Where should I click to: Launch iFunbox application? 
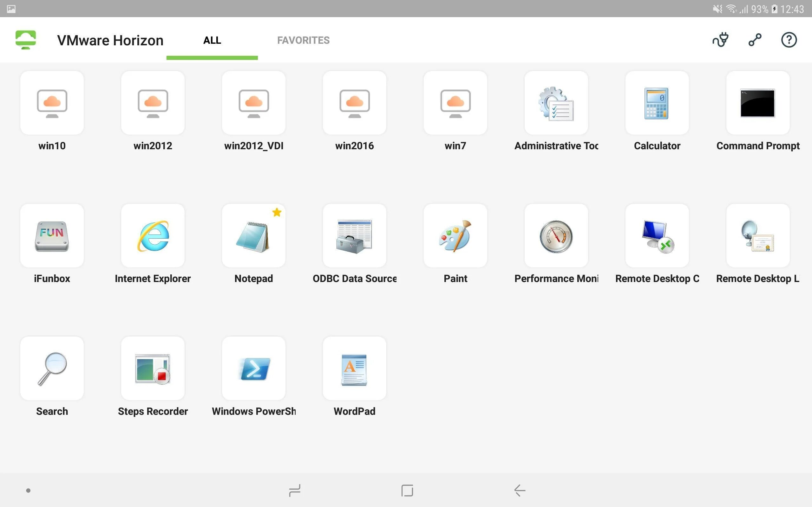52,235
